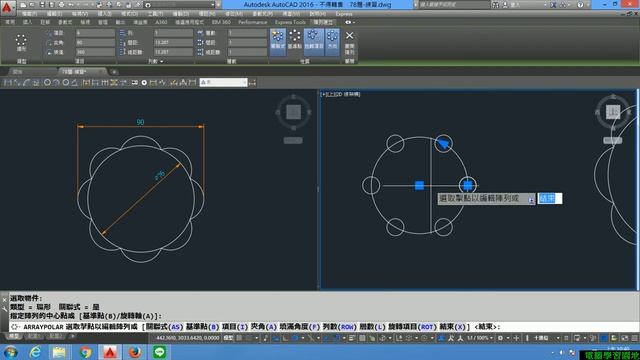Click the Items count (項目) input field
This screenshot has height=360, width=640.
95,33
